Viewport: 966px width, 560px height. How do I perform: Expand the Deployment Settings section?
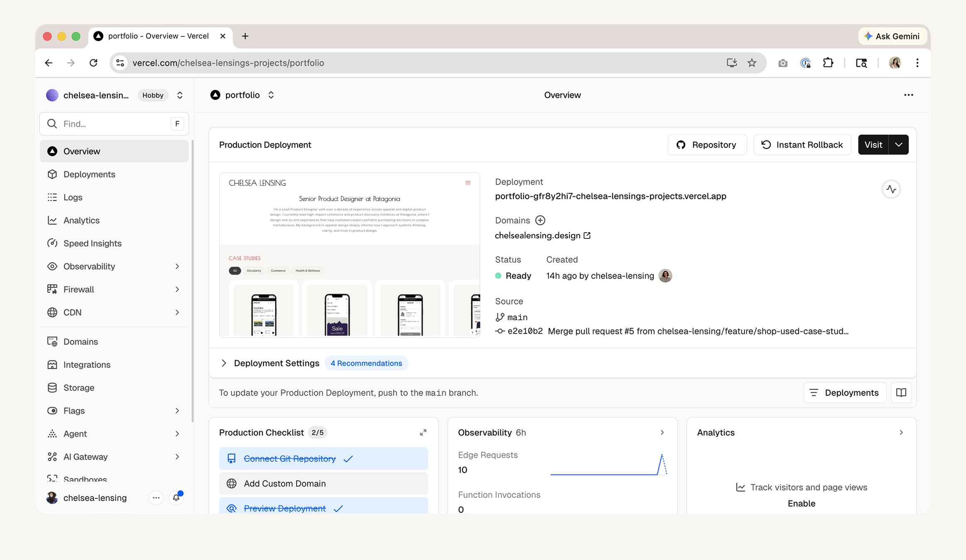click(x=224, y=363)
